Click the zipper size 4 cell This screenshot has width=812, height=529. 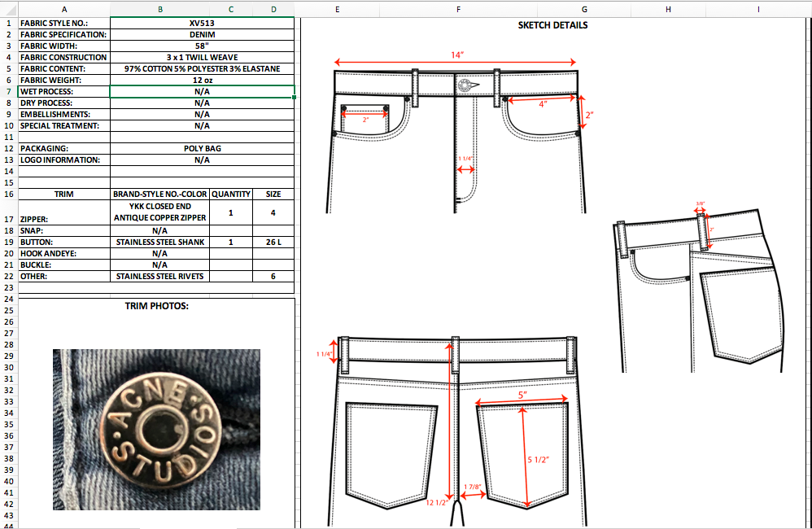tap(273, 212)
